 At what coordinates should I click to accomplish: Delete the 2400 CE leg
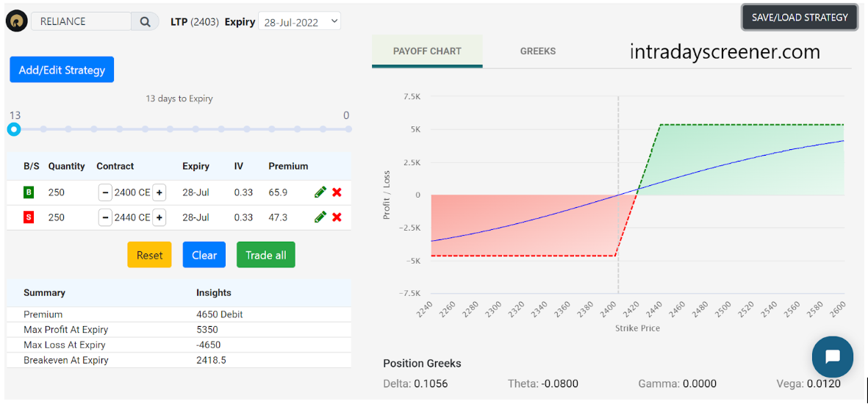point(337,192)
